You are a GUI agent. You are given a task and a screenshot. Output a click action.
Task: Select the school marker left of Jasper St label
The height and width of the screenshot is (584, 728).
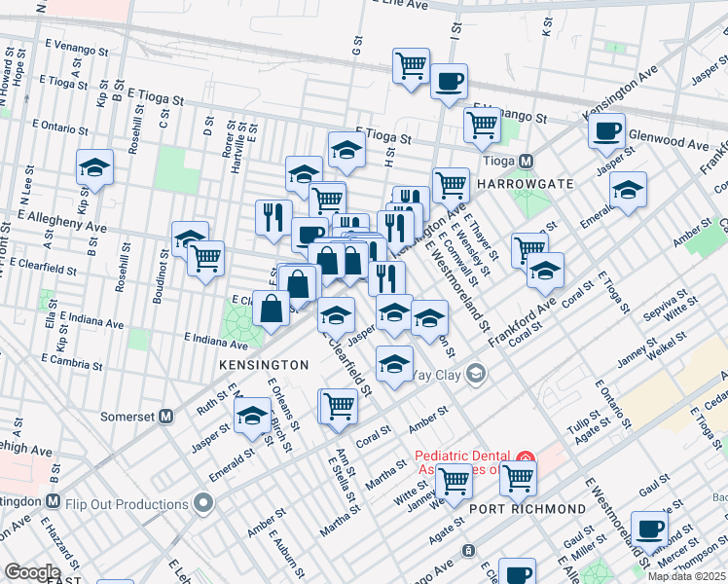336,315
